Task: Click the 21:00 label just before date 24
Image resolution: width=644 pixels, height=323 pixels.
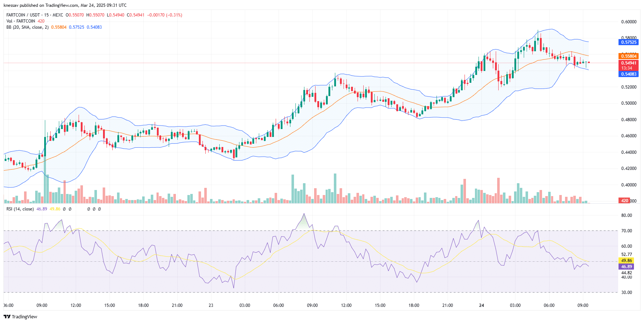Action: (448, 305)
